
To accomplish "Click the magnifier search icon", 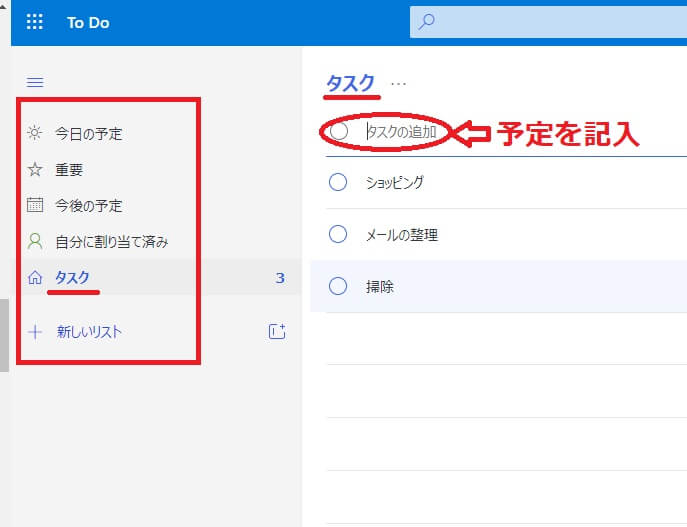I will pos(427,22).
